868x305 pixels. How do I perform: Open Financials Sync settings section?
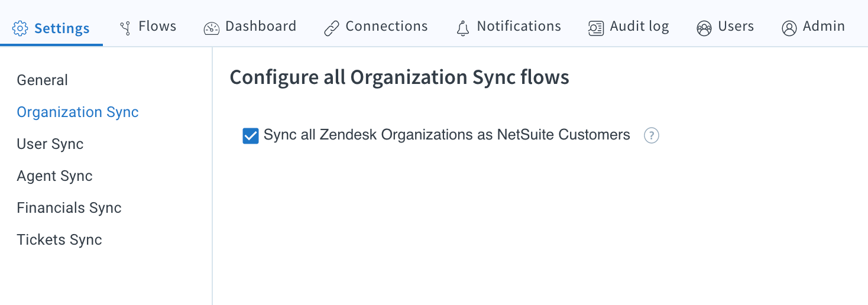point(69,207)
